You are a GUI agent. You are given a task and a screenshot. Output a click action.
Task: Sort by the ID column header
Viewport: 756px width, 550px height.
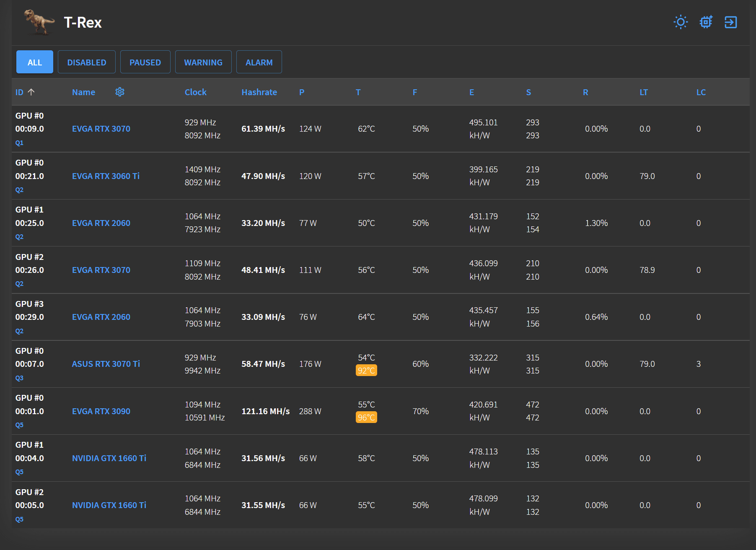tap(19, 92)
